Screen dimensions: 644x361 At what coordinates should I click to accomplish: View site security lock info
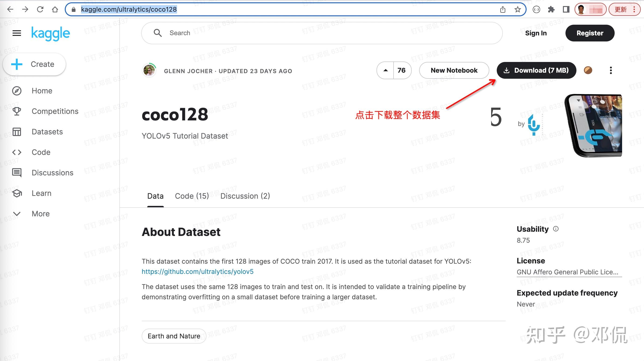[73, 10]
